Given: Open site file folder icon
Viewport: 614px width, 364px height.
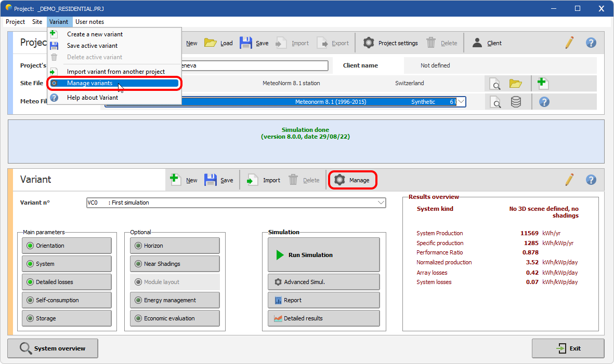Looking at the screenshot, I should 515,83.
